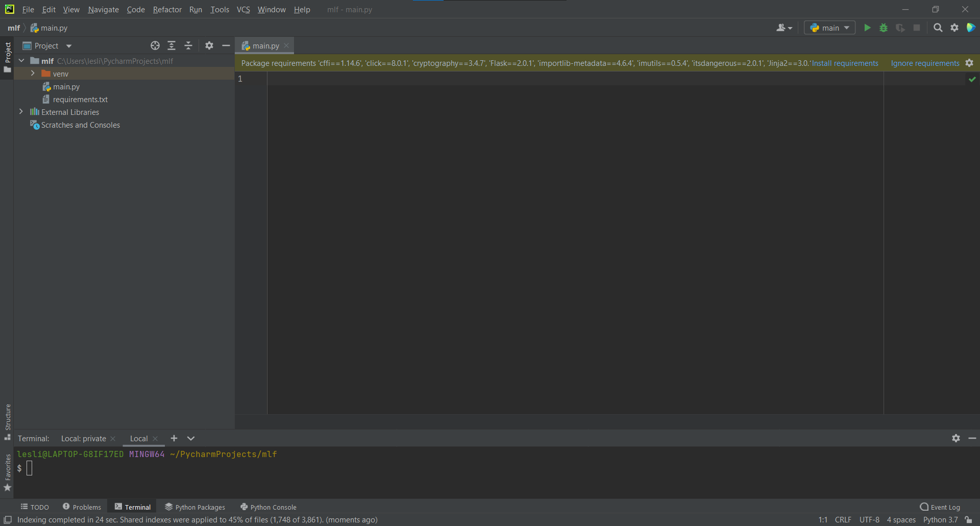980x526 pixels.
Task: Open the TODO tool window
Action: [35, 507]
